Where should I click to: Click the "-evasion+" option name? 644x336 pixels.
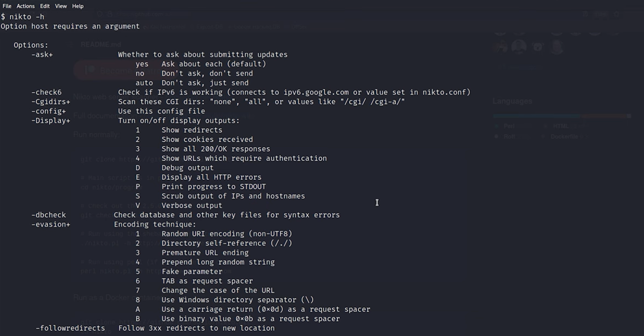pyautogui.click(x=51, y=224)
